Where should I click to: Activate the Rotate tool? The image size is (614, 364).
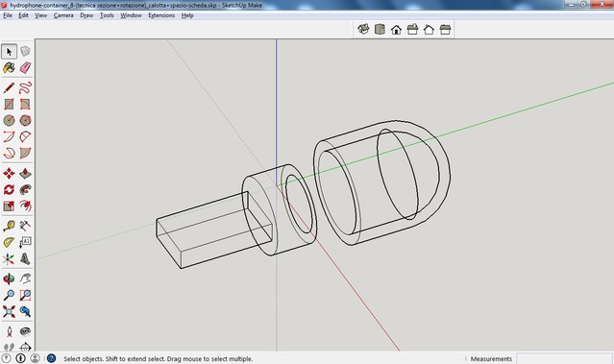(9, 189)
